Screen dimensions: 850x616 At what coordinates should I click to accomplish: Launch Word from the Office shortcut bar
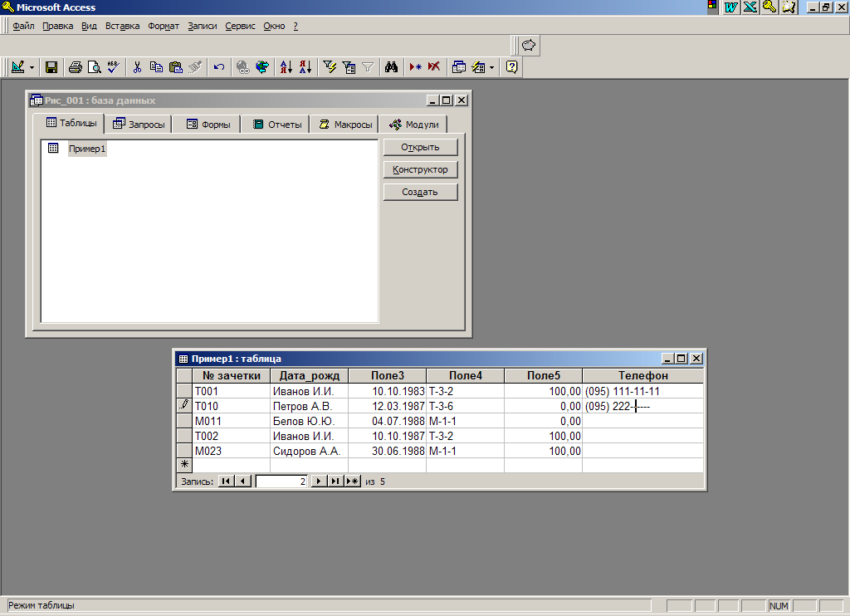[731, 7]
